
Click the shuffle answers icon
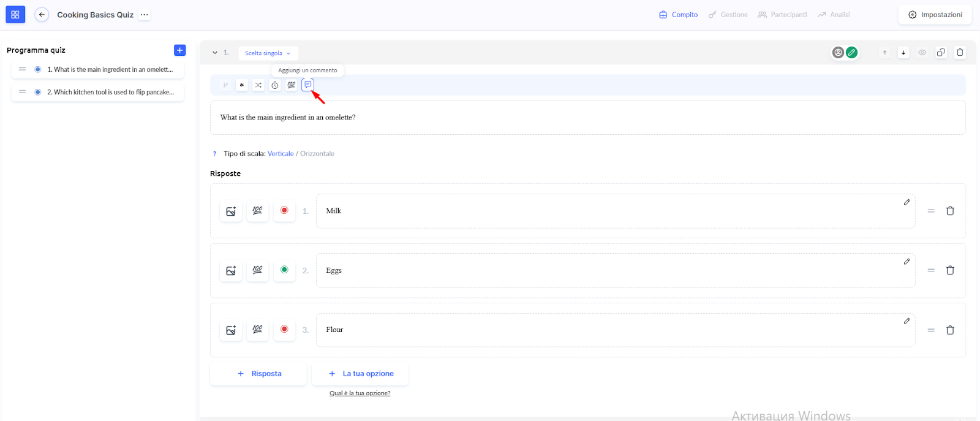pyautogui.click(x=258, y=85)
